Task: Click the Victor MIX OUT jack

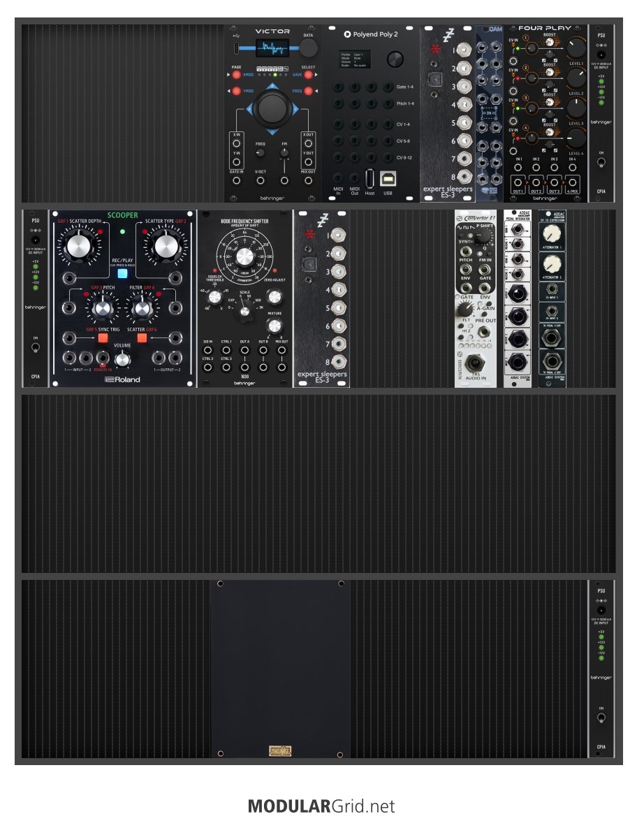Action: coord(309,180)
